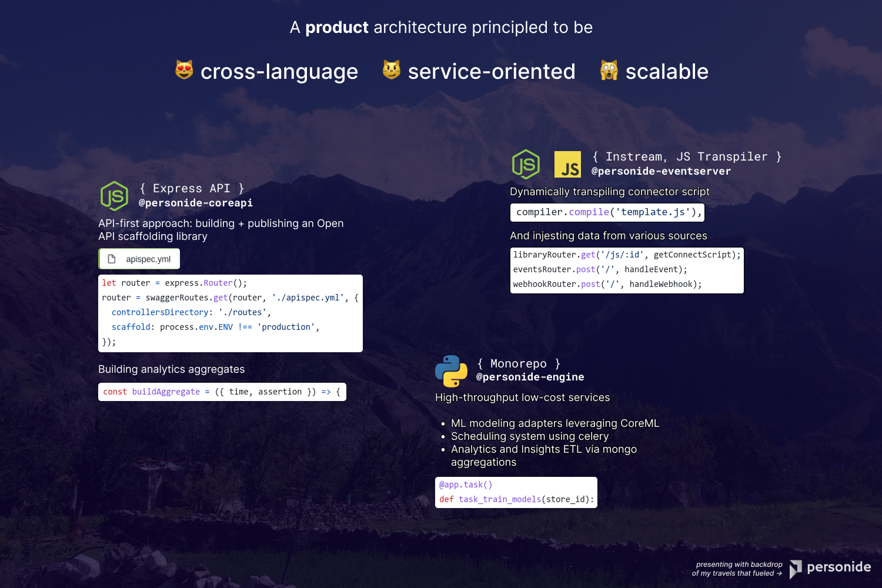The image size is (882, 588).
Task: Click the Python logo next to Monorepo
Action: coord(451,371)
